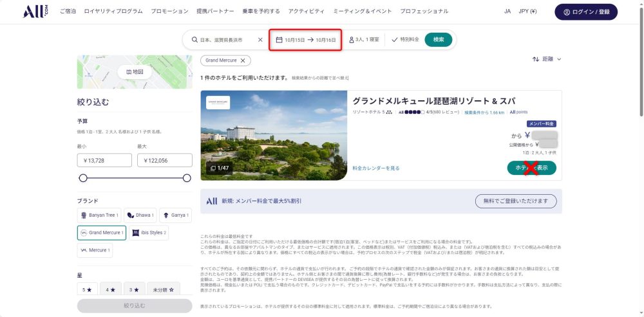Open the 特別料金 special rates option

pos(405,40)
